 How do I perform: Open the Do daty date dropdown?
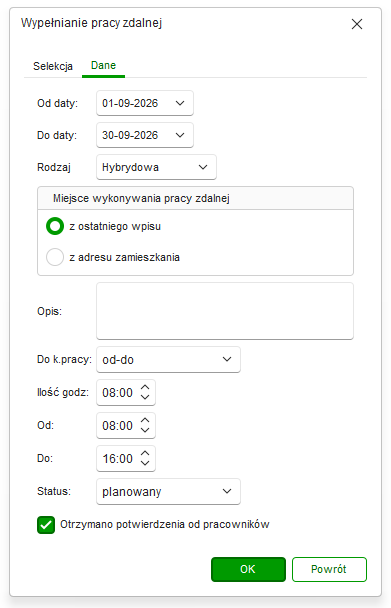180,135
